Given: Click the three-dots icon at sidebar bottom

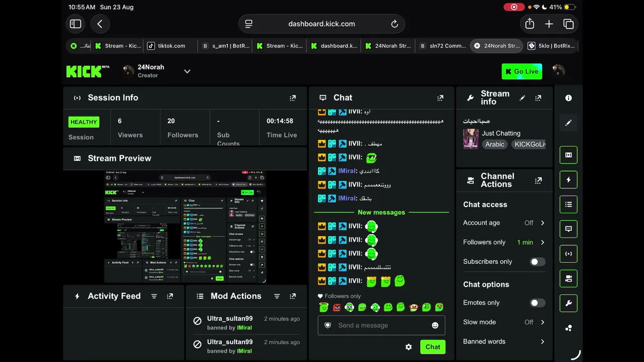Looking at the screenshot, I should [569, 328].
